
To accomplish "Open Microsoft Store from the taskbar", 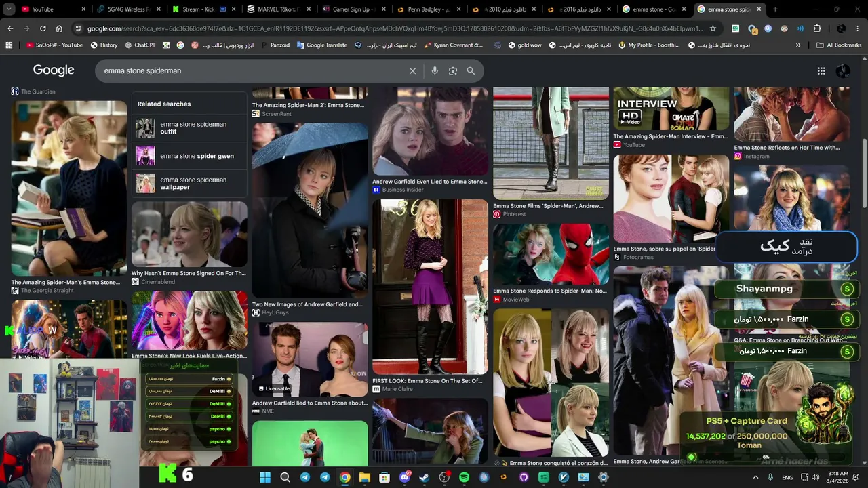I will click(x=384, y=477).
